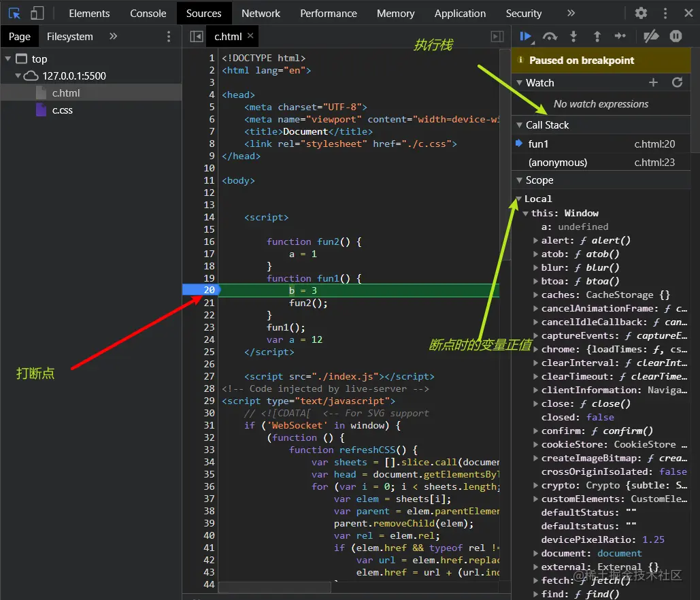The height and width of the screenshot is (600, 700).
Task: Expand the chrome object property
Action: coord(535,349)
